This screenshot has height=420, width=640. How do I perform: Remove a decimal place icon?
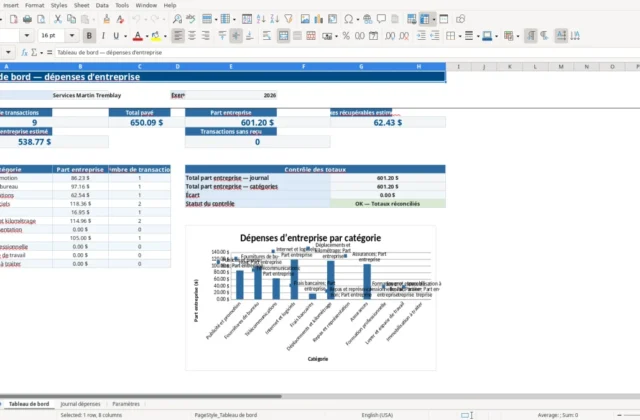tap(404, 36)
